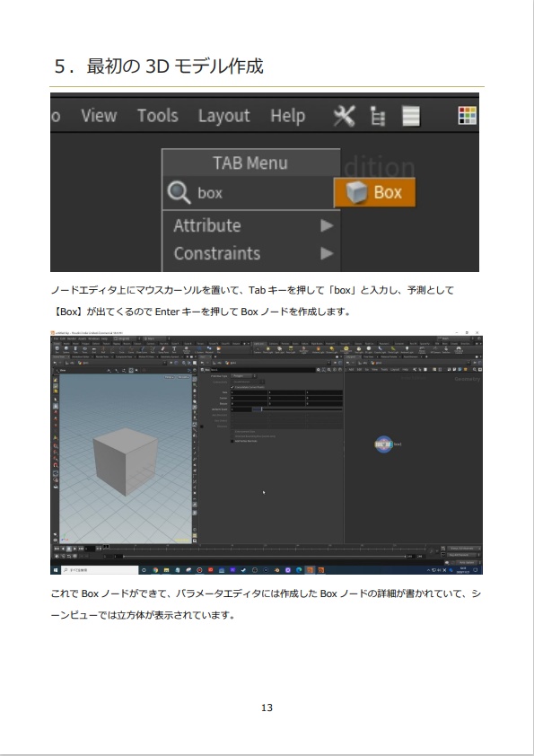Viewport: 534px width, 756px height.
Task: Toggle Add Vertex Normals checkbox
Action: point(232,441)
